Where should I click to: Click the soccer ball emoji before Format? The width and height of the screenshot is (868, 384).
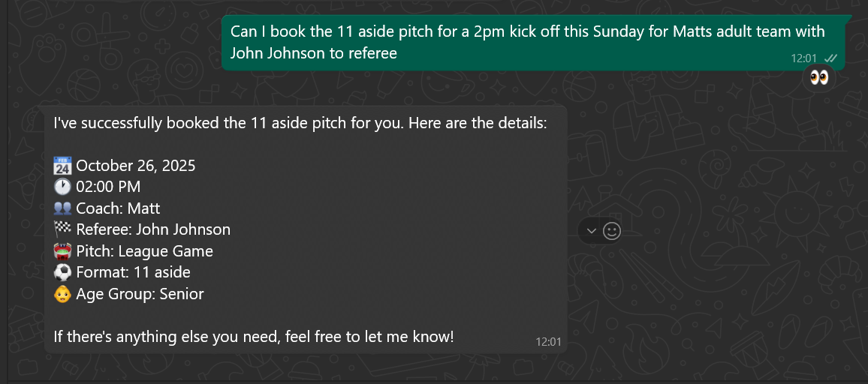(x=62, y=272)
